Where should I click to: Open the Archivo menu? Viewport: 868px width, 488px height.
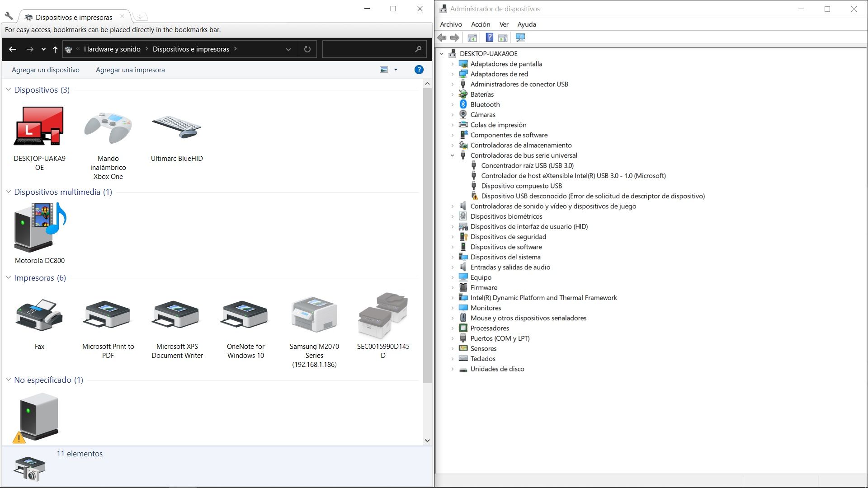[451, 24]
